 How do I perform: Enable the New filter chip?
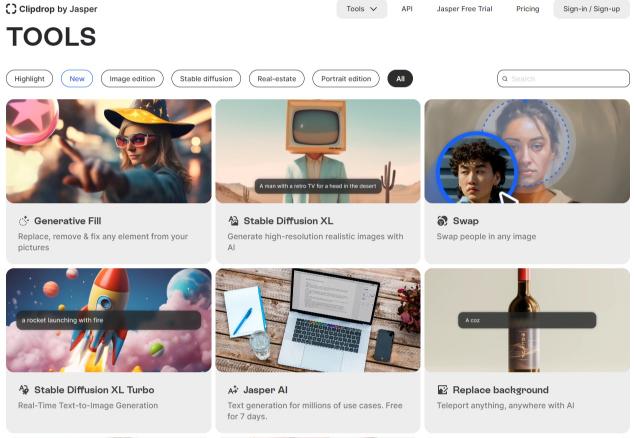(77, 78)
